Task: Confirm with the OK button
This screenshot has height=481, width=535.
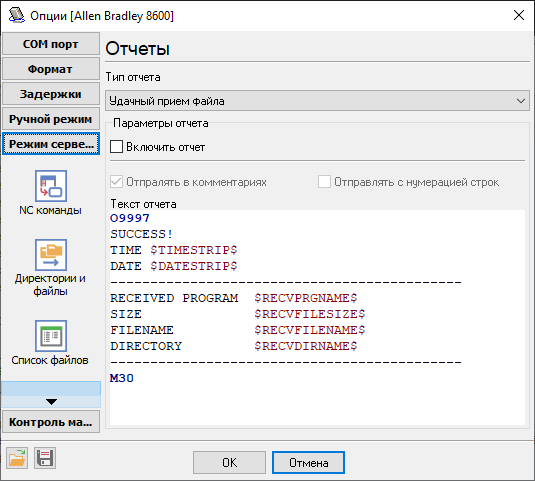Action: point(229,463)
